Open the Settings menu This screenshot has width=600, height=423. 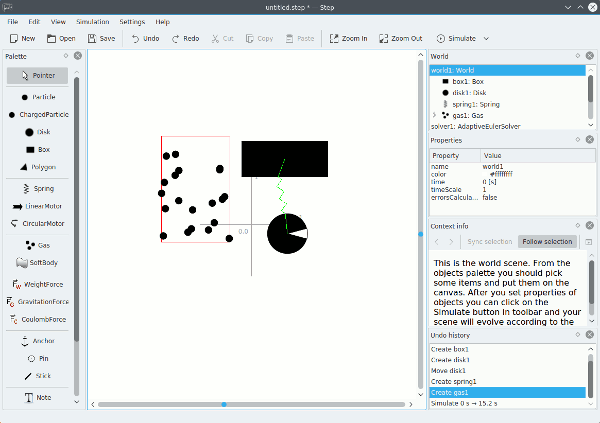pyautogui.click(x=132, y=21)
